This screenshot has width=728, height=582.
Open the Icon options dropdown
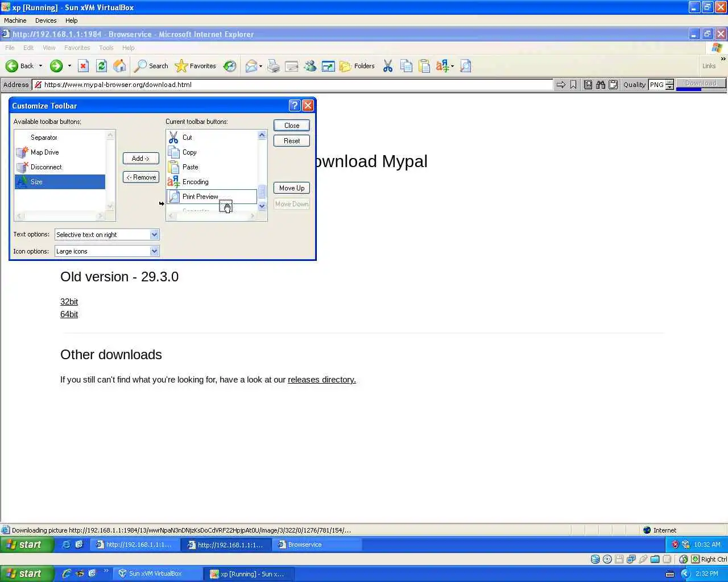coord(107,251)
